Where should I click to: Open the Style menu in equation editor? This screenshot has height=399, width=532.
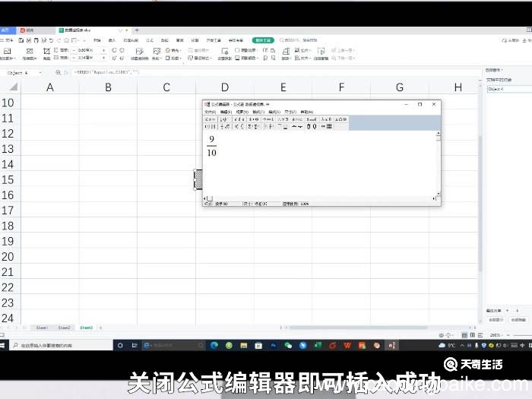[274, 112]
